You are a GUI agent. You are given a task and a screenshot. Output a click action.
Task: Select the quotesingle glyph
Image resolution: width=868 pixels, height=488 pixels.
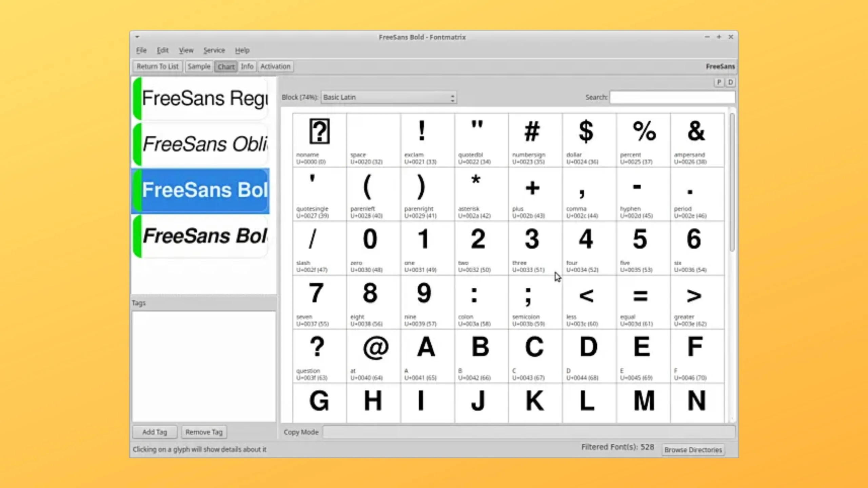click(319, 194)
